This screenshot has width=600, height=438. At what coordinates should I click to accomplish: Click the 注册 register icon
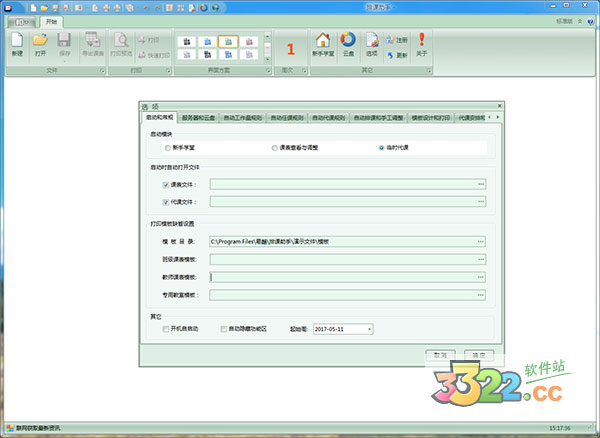[397, 40]
